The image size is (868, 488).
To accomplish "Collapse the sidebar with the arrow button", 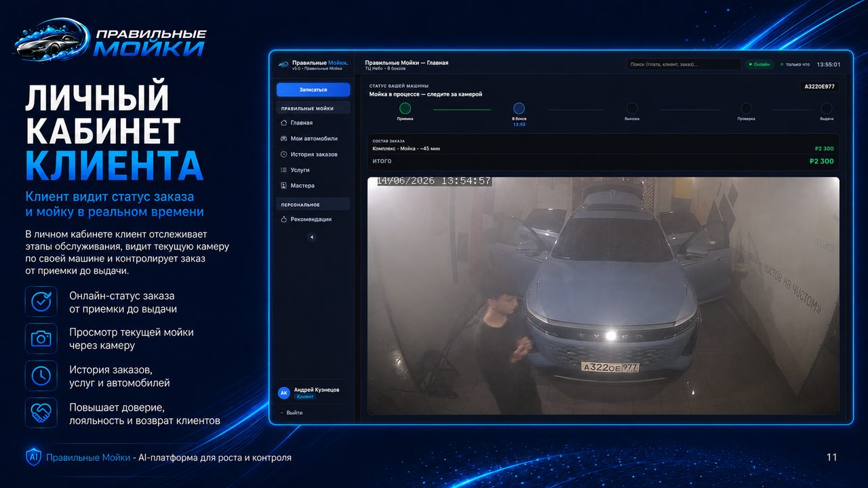I will click(312, 237).
